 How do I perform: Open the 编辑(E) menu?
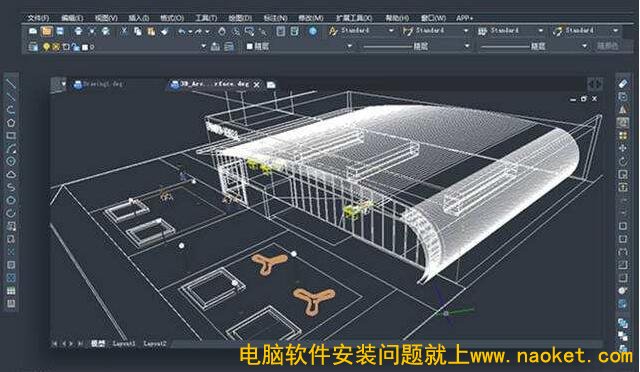tap(72, 18)
